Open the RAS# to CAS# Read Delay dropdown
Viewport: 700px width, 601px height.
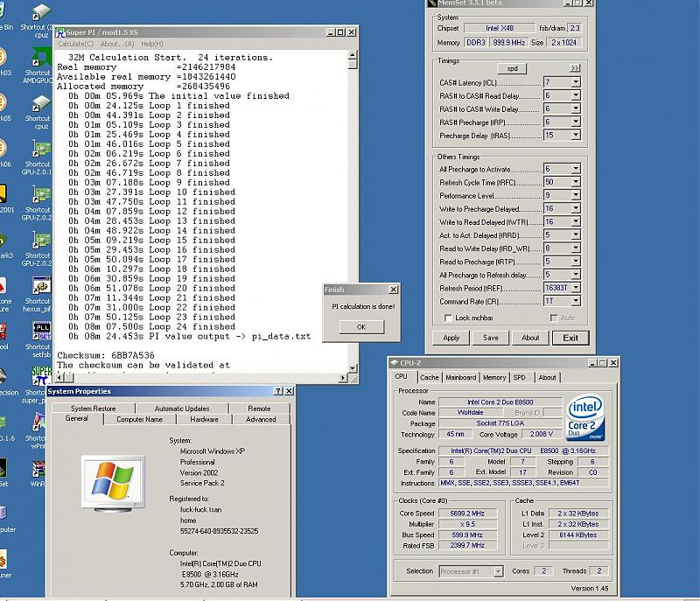click(x=576, y=95)
